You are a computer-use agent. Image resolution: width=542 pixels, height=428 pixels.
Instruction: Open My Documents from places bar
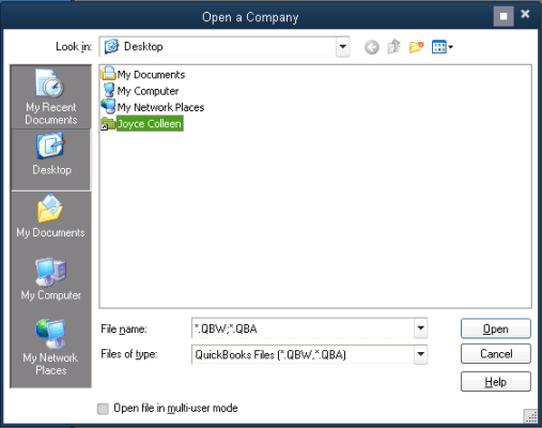[51, 216]
